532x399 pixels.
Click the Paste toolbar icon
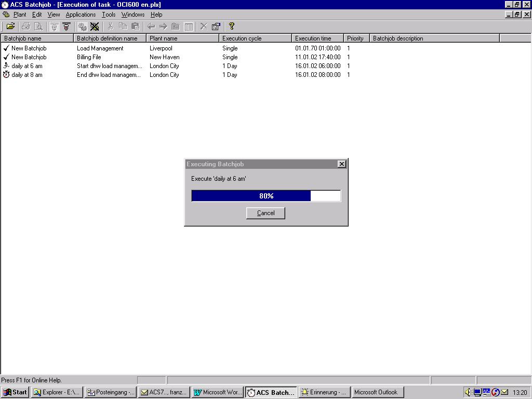click(136, 26)
